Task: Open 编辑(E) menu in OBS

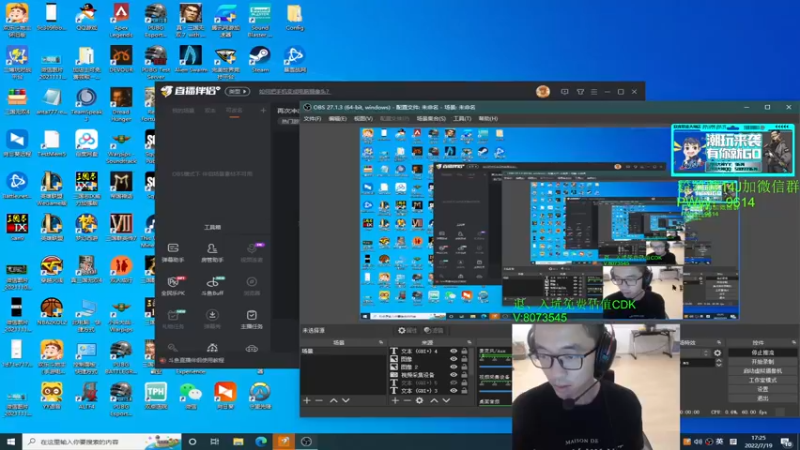Action: tap(337, 118)
